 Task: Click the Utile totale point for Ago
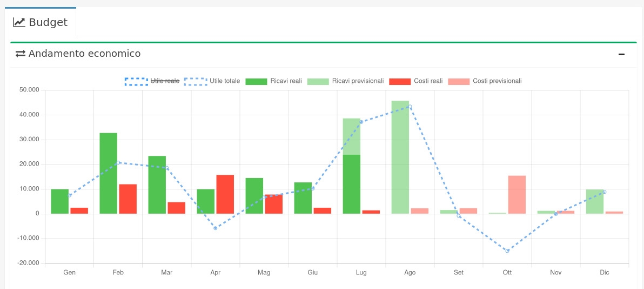coord(410,107)
